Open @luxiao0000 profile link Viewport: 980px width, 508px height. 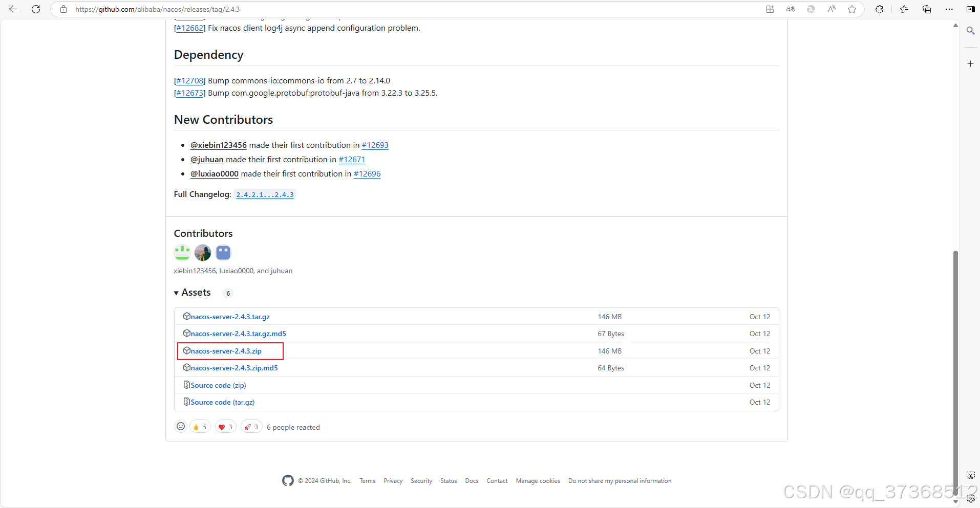(x=215, y=174)
